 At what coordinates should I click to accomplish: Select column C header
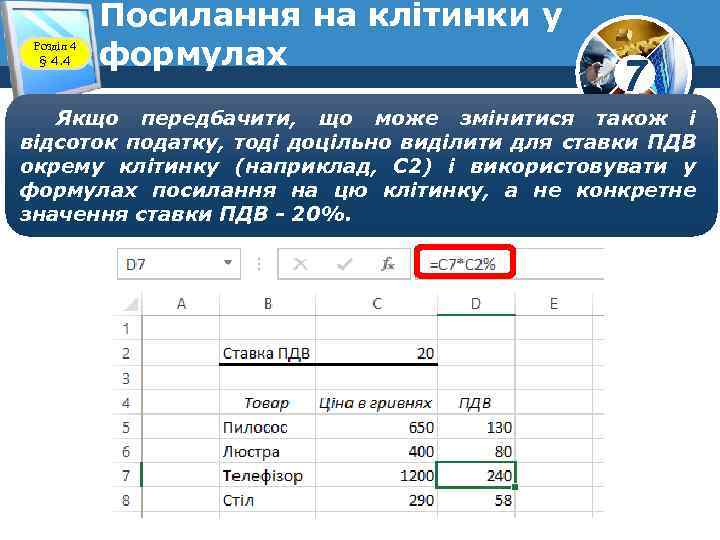[377, 304]
